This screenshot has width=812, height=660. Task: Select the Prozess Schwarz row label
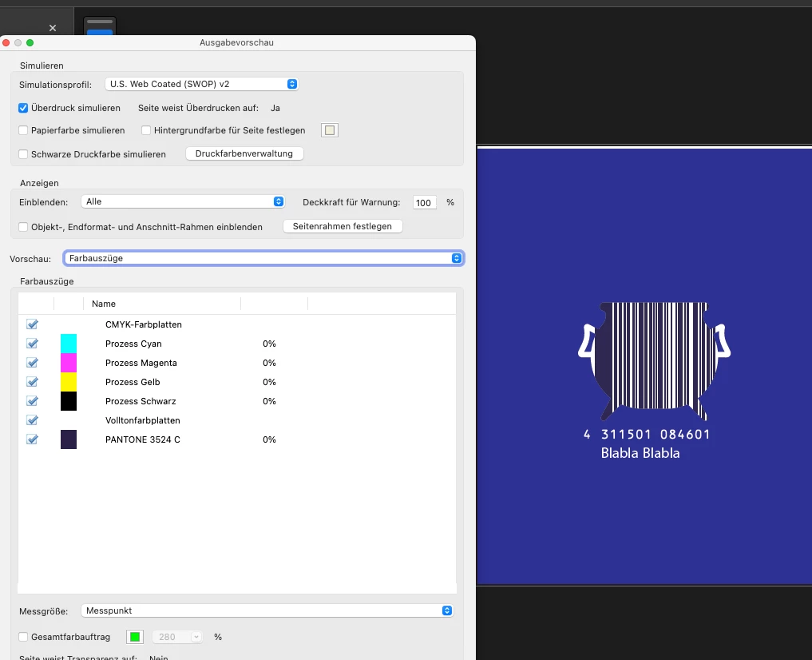click(141, 401)
